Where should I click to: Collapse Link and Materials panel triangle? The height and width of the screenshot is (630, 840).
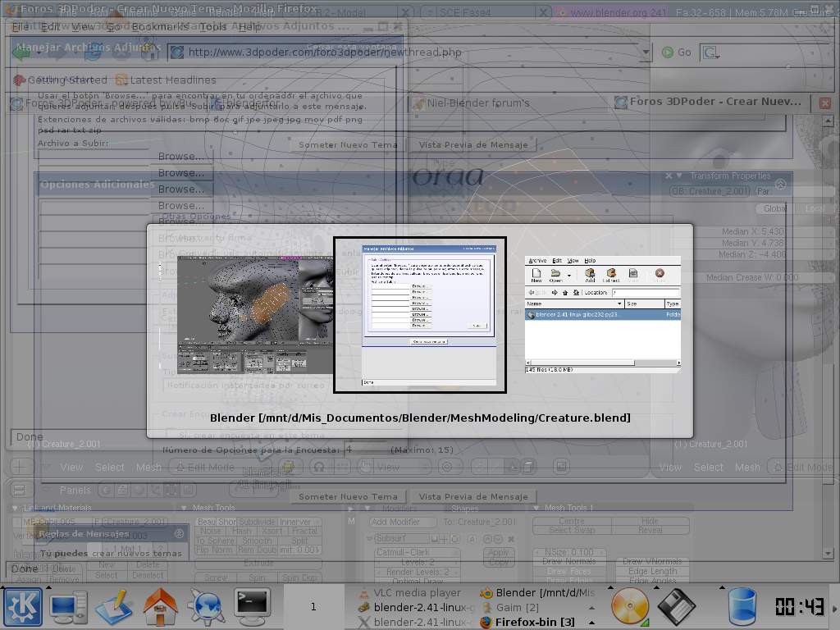[x=15, y=508]
